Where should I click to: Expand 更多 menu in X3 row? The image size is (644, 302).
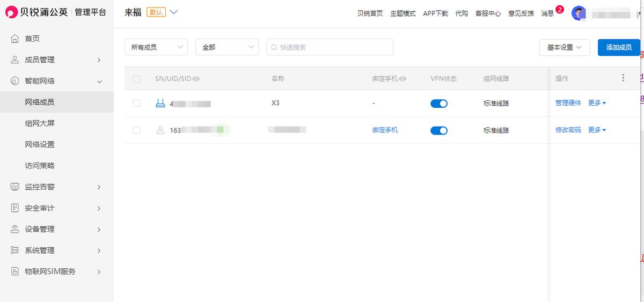597,103
